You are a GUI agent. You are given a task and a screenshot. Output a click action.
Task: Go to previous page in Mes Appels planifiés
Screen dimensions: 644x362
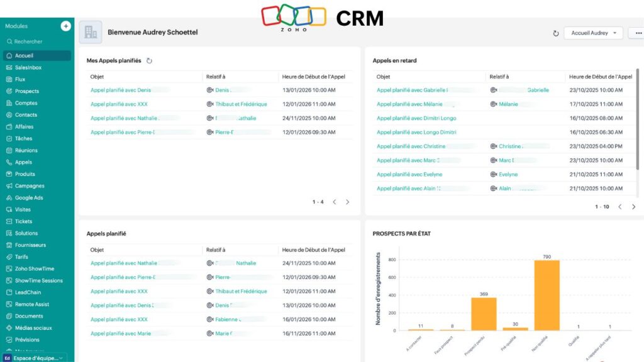(x=335, y=202)
